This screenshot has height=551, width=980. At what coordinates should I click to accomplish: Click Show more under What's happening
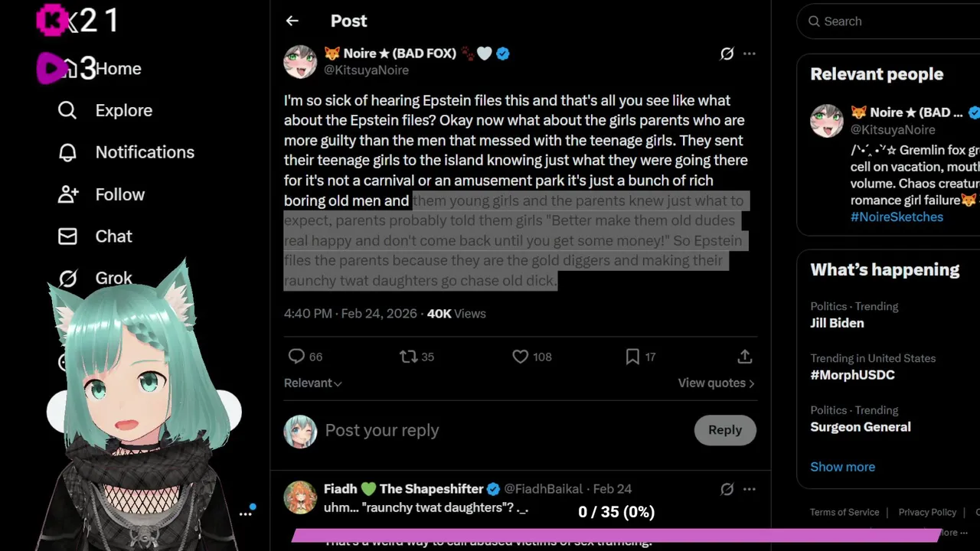click(x=842, y=467)
